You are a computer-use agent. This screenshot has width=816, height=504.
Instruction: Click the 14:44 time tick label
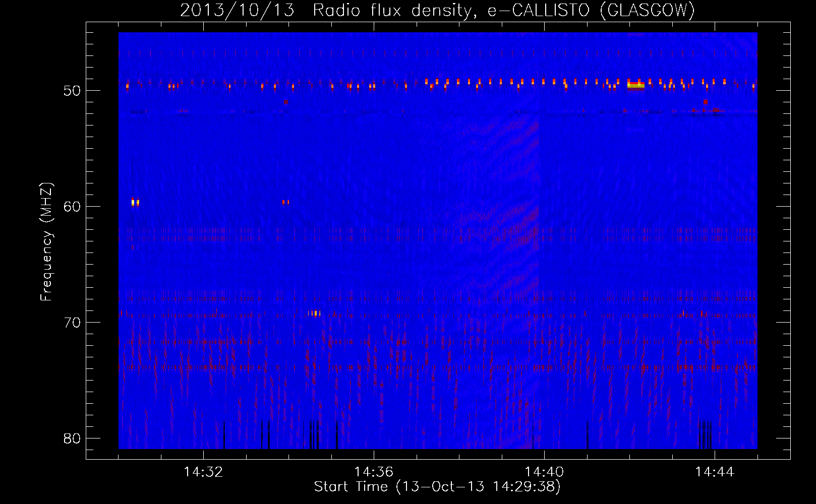click(715, 472)
